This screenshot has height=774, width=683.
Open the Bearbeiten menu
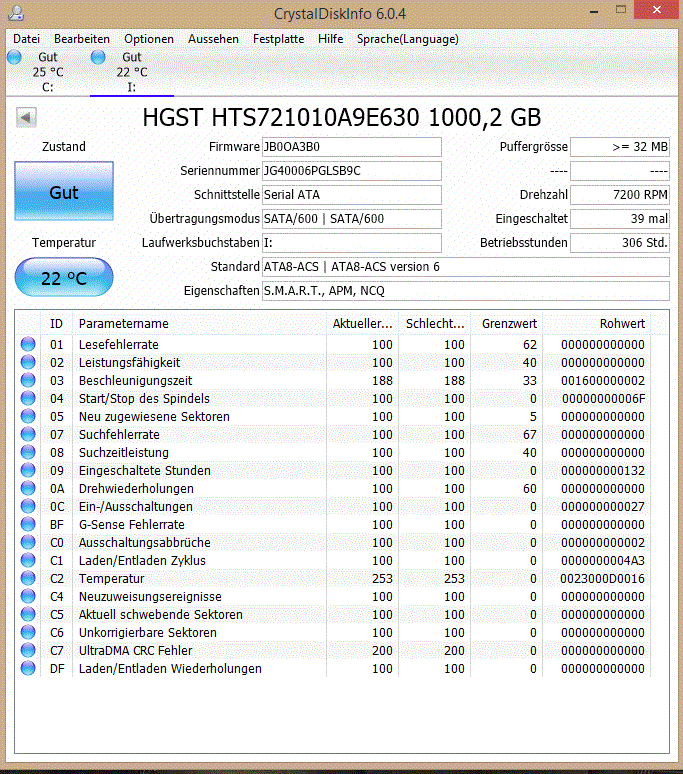82,39
